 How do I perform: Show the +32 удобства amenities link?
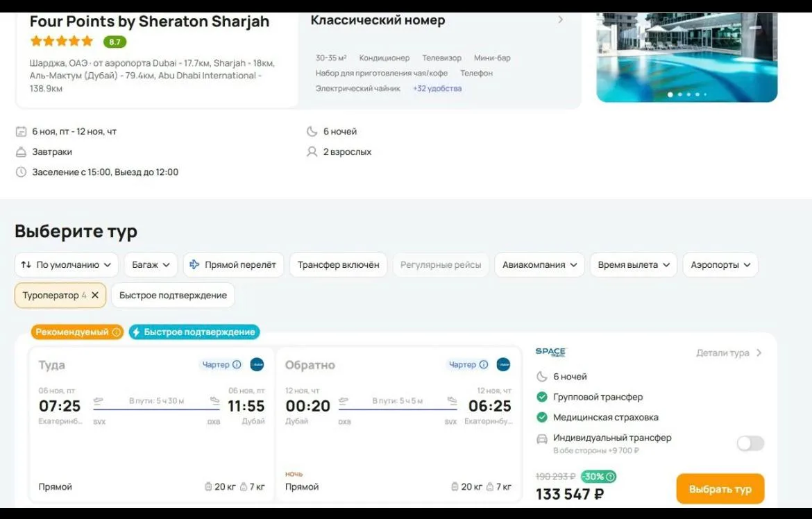(x=437, y=89)
